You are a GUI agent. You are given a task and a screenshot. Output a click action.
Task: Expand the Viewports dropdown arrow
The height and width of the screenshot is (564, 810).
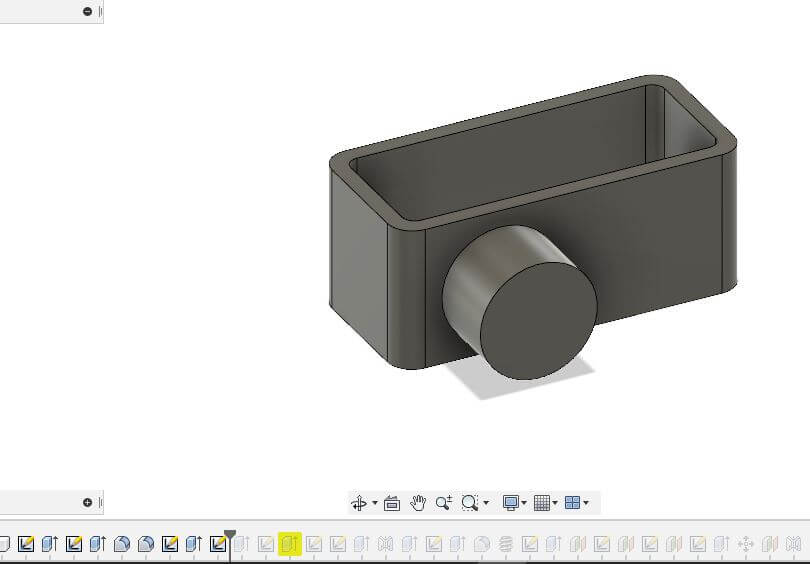(586, 503)
